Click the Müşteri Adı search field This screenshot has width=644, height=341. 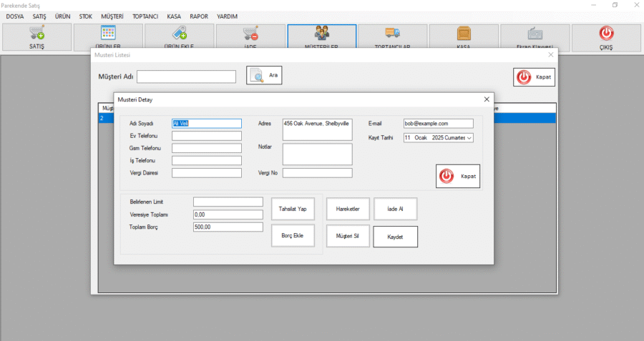[187, 76]
